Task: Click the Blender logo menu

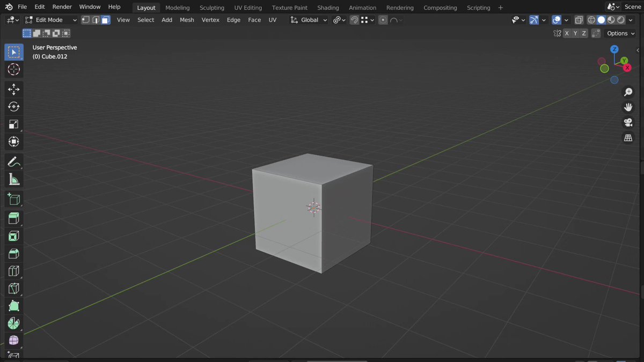Action: click(x=9, y=7)
